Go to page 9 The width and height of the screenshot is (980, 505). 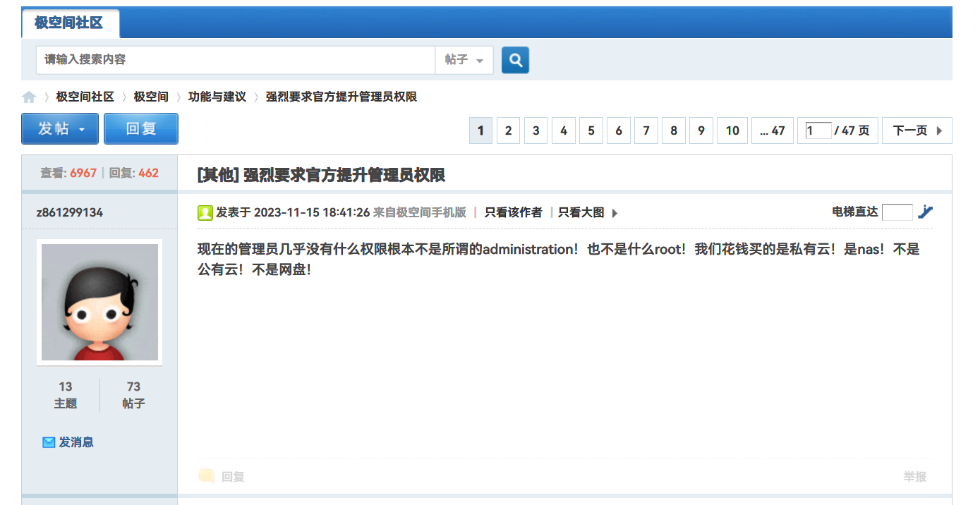[701, 130]
